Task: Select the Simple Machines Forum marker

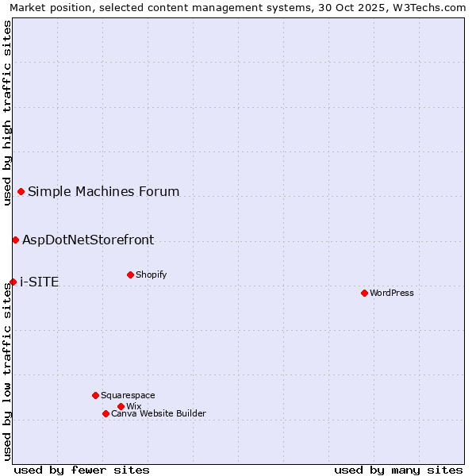Action: pyautogui.click(x=21, y=191)
